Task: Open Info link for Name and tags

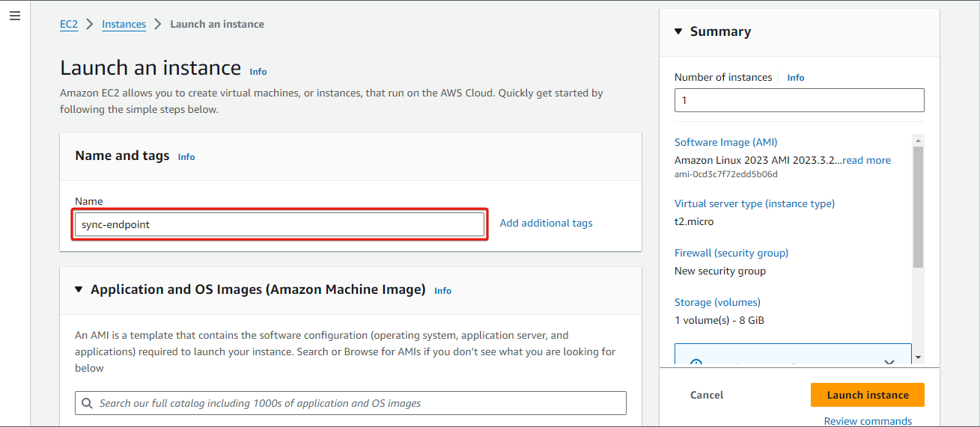Action: [186, 157]
